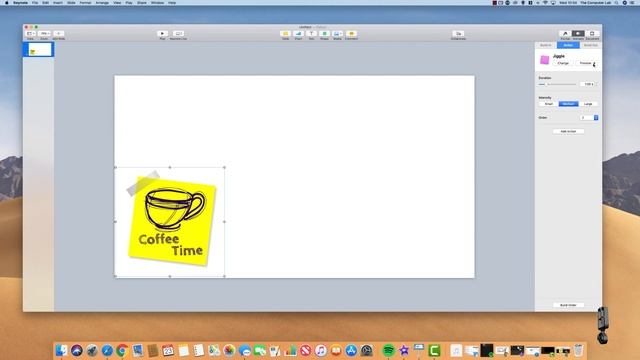640x360 pixels.
Task: Click the Wi-Fi icon in menu bar
Action: pyautogui.click(x=545, y=3)
